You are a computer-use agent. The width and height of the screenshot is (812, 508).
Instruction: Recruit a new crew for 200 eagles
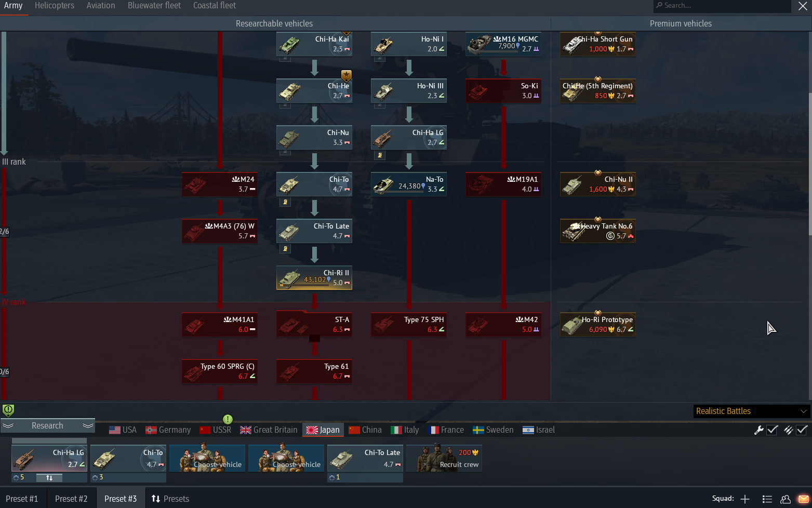click(444, 459)
